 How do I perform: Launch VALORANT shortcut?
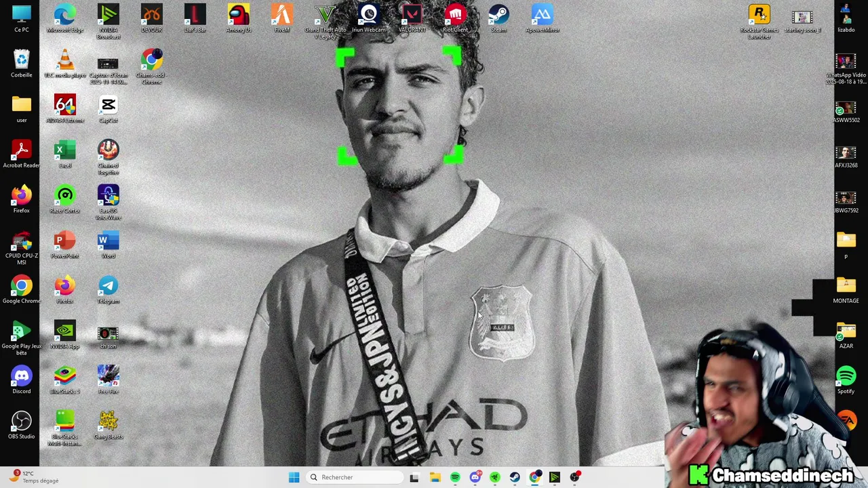coord(412,18)
